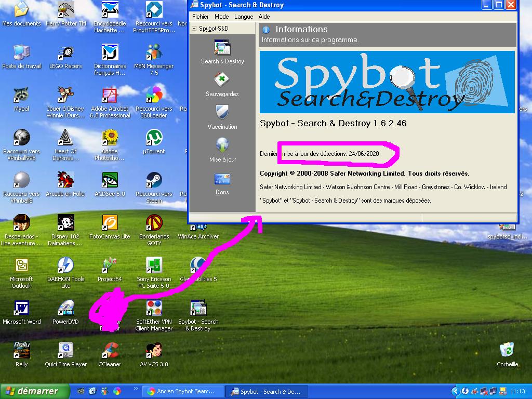
Task: Select Desperados desktop icon
Action: click(21, 230)
